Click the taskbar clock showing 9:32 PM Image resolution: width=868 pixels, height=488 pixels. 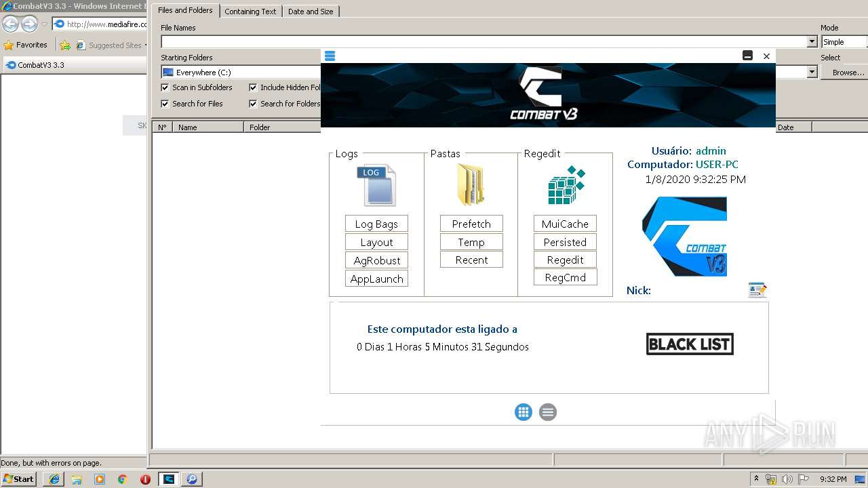(x=833, y=479)
